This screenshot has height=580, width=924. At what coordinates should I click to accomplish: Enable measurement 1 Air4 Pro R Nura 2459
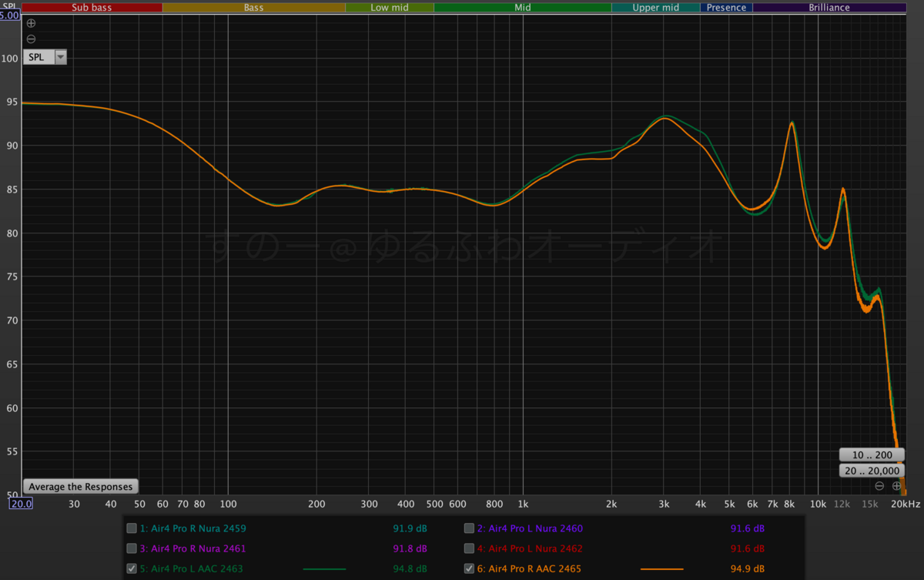[132, 528]
